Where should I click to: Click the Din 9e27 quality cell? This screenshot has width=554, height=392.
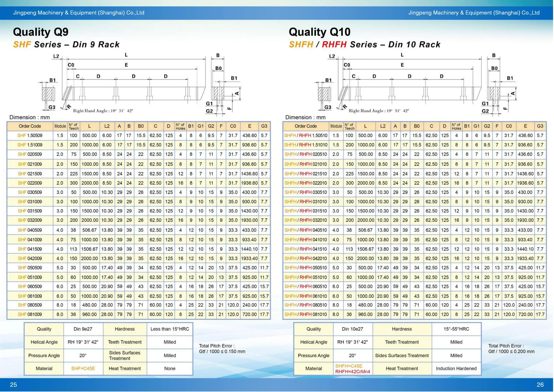pos(83,329)
